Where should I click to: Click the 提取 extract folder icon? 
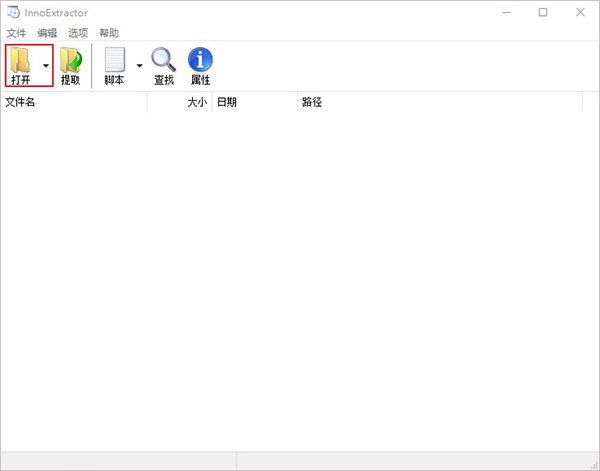[x=70, y=60]
